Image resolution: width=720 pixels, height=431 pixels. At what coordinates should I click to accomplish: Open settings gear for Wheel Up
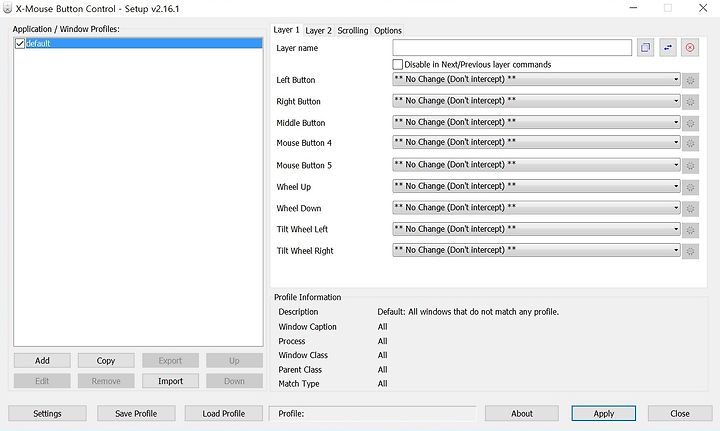tap(690, 187)
